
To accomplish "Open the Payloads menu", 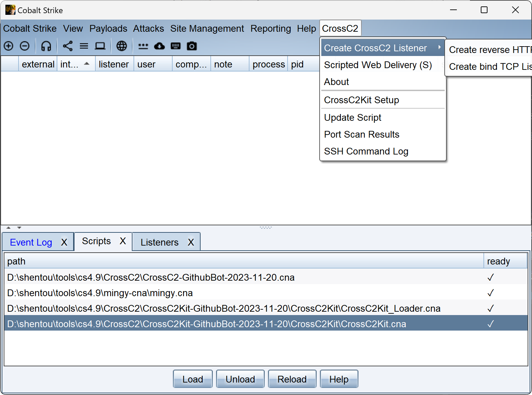I will [108, 28].
